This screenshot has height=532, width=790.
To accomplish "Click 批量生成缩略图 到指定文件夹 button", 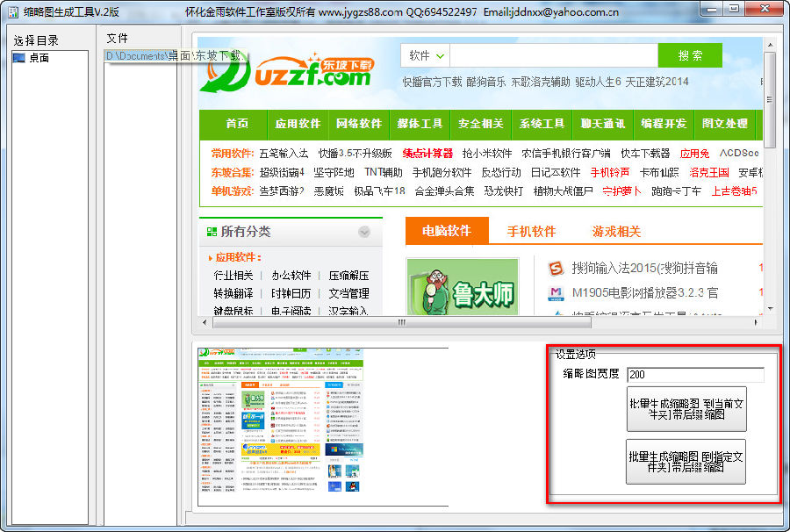I will pos(686,462).
